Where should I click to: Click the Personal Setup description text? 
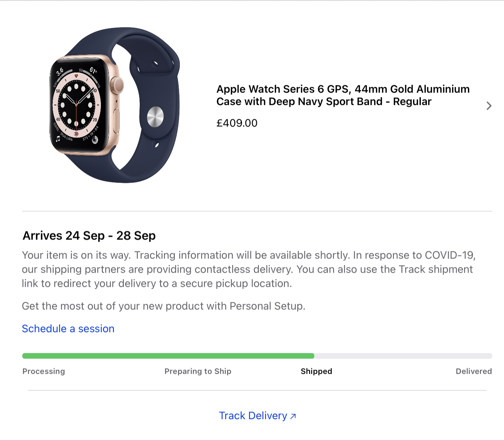tap(164, 306)
